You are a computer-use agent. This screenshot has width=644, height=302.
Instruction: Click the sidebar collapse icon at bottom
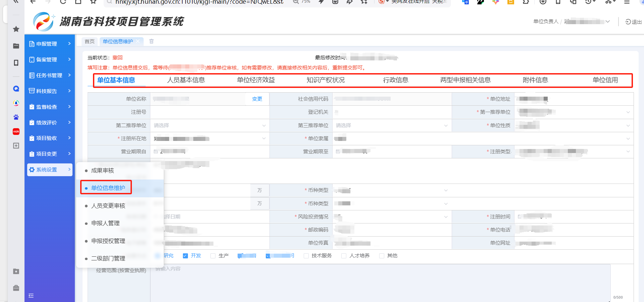(31, 296)
